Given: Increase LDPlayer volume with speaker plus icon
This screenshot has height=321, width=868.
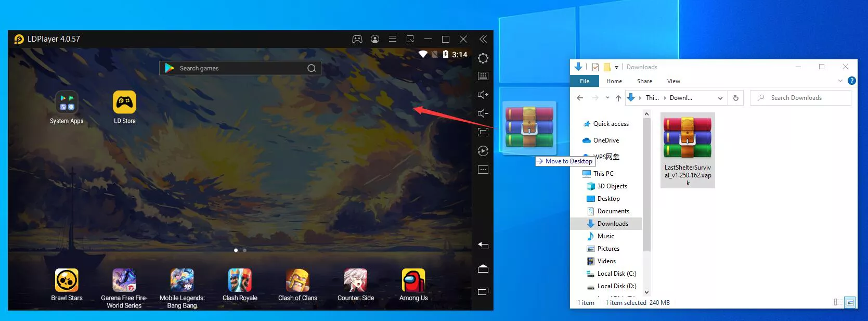Looking at the screenshot, I should (483, 95).
